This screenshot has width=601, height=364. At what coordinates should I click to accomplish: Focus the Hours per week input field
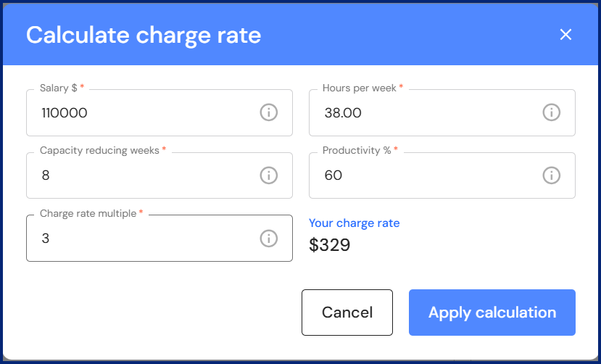[420, 113]
